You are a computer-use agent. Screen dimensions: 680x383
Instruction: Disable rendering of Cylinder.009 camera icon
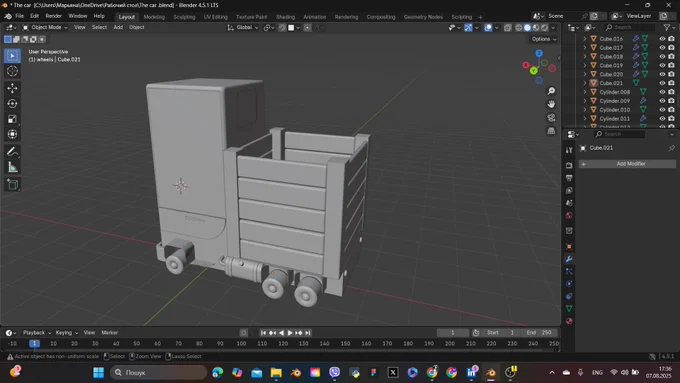(x=671, y=101)
